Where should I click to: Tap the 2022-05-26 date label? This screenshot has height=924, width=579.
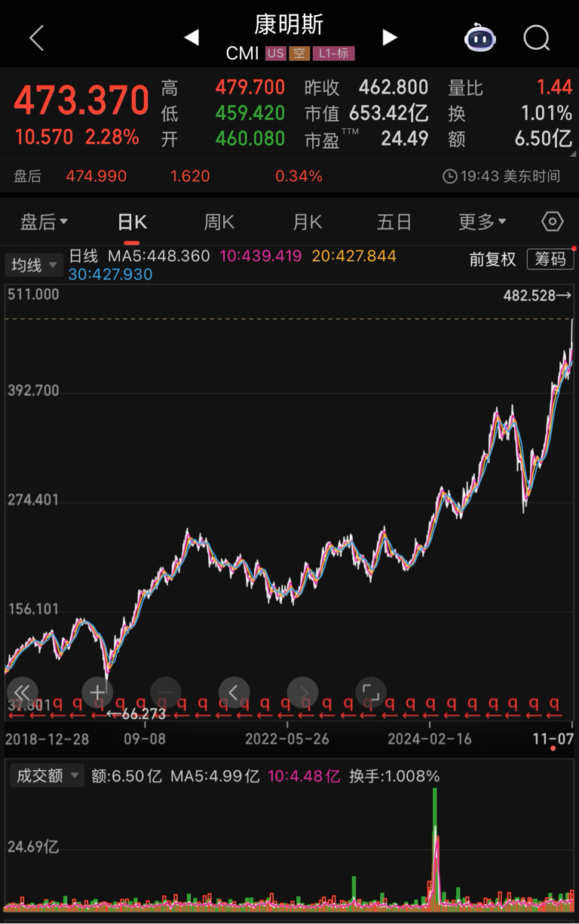pyautogui.click(x=287, y=738)
